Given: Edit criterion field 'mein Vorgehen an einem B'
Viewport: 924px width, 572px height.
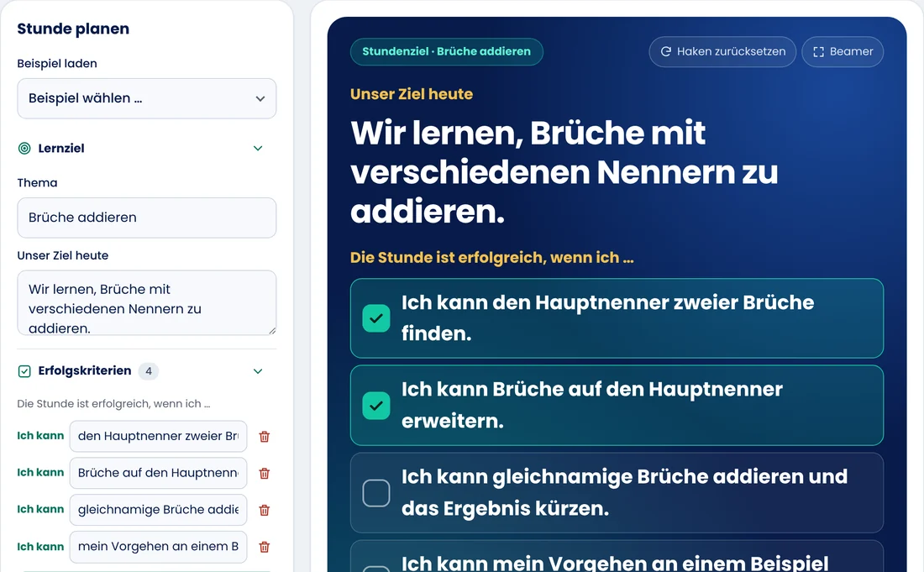Looking at the screenshot, I should click(159, 547).
